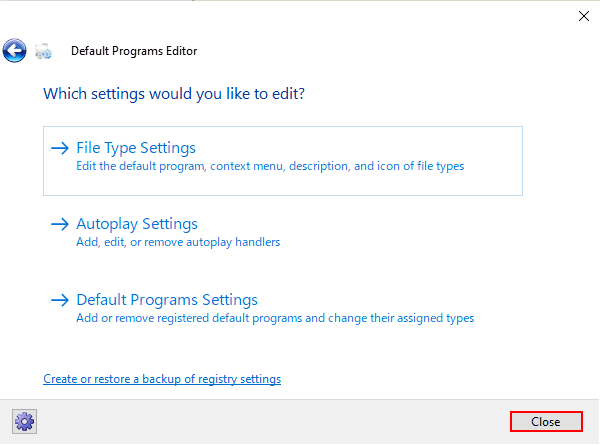This screenshot has height=445, width=600.
Task: Open Default Programs Settings
Action: (167, 300)
